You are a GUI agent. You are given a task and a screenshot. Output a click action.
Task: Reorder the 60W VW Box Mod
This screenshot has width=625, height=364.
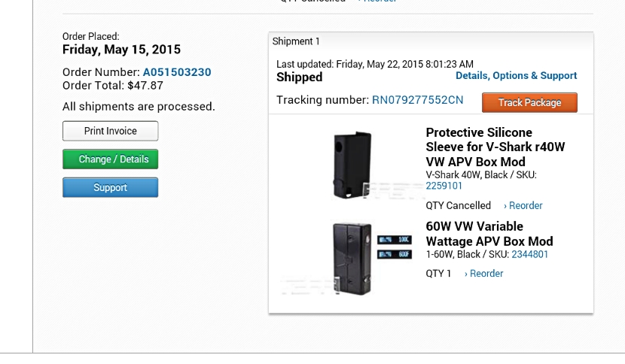coord(484,274)
